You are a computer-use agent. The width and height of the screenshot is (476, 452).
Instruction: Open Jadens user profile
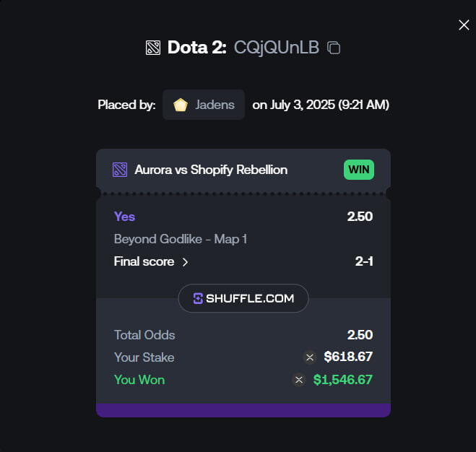(x=204, y=105)
